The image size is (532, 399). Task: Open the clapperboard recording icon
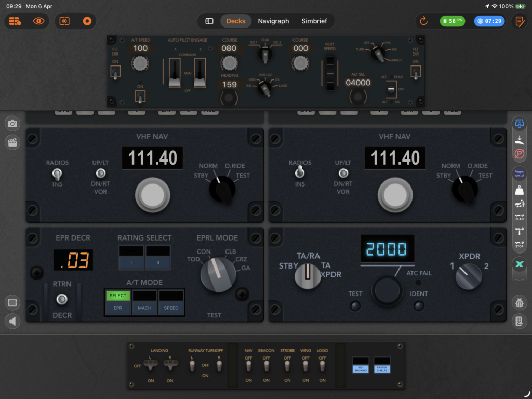pos(13,142)
